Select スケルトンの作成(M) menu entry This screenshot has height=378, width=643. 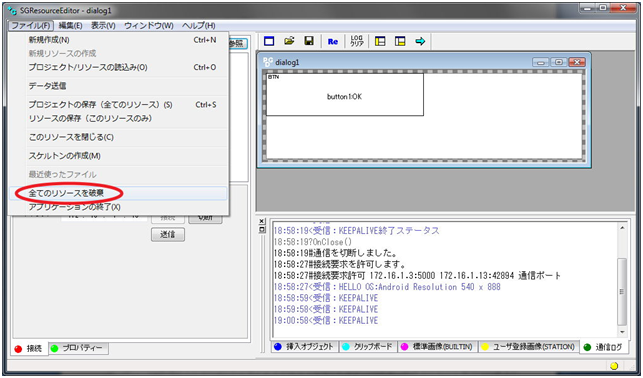118,156
